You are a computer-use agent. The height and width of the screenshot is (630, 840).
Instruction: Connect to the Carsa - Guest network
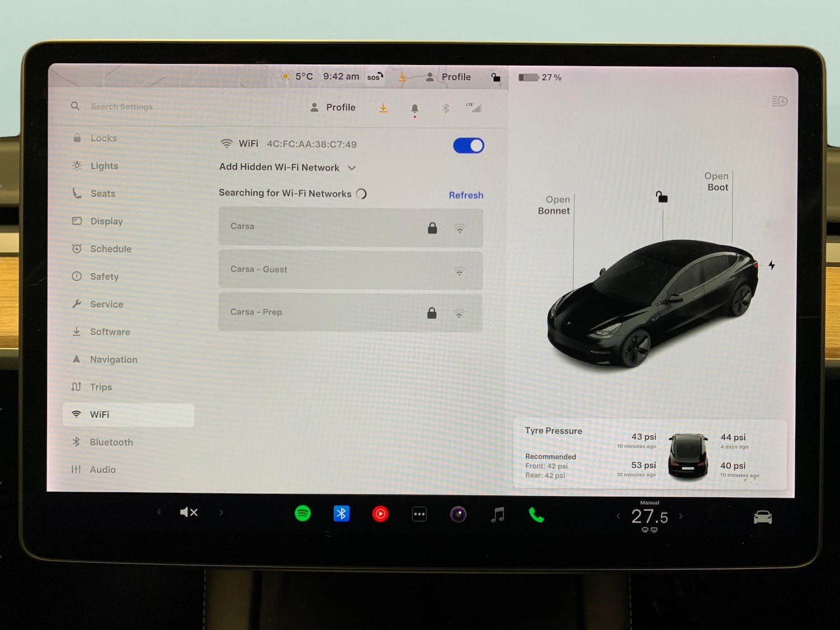(x=350, y=269)
